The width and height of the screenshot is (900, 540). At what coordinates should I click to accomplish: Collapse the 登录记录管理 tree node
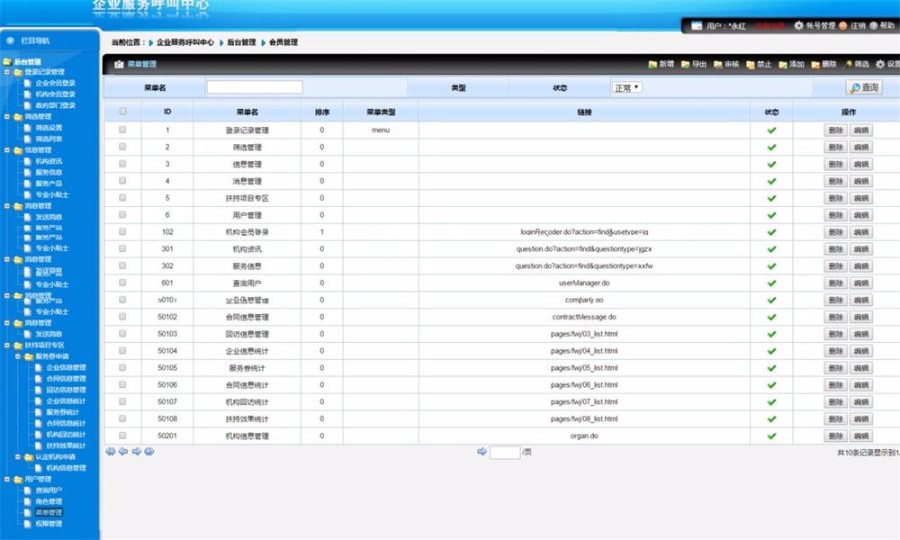7,72
